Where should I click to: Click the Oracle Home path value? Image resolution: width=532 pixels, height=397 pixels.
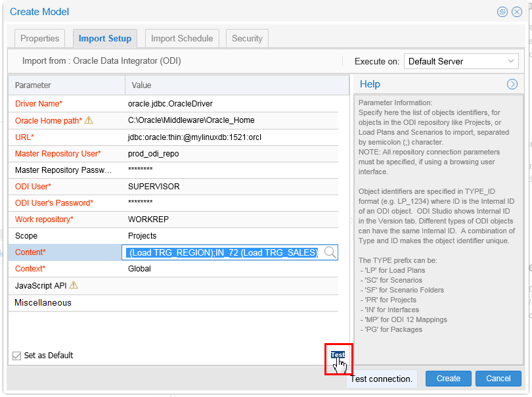pos(191,120)
